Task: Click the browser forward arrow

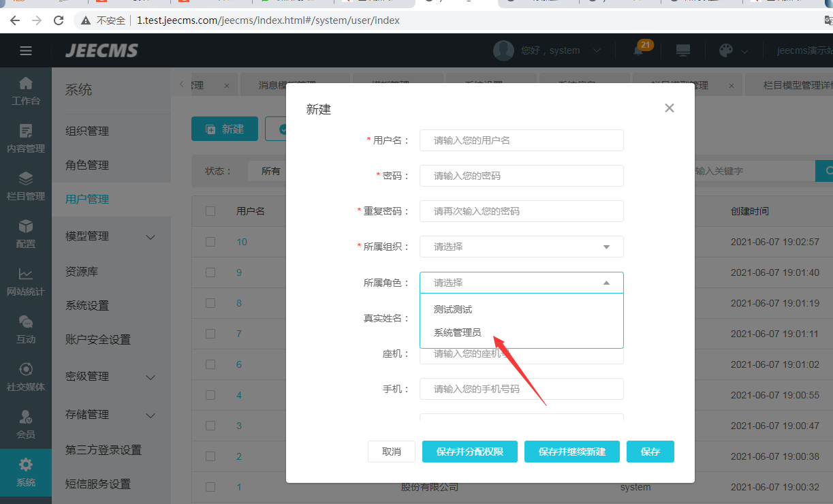Action: 37,20
